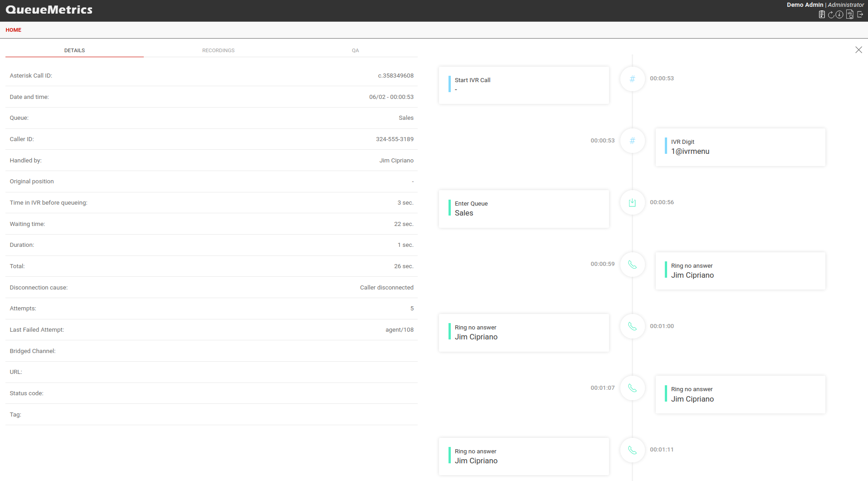868x481 pixels.
Task: Click Caller ID 324-555-3189
Action: coord(395,139)
